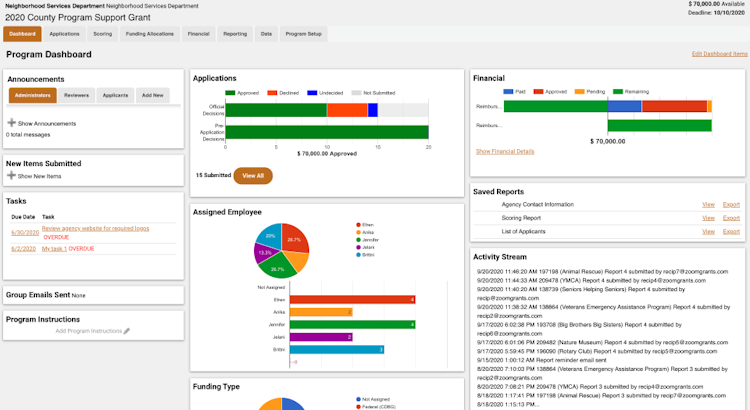Click Jelani purple bar in employee chart
Viewport: 750px width, 410px height.
321,337
